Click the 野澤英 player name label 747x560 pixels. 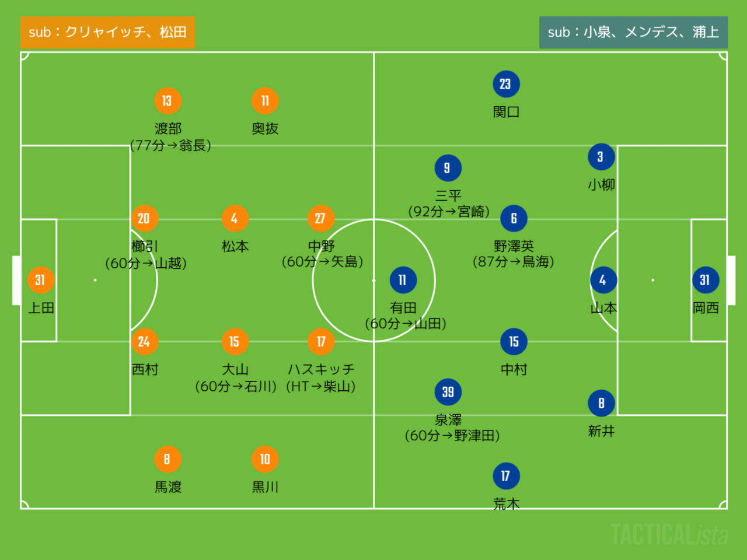point(514,246)
